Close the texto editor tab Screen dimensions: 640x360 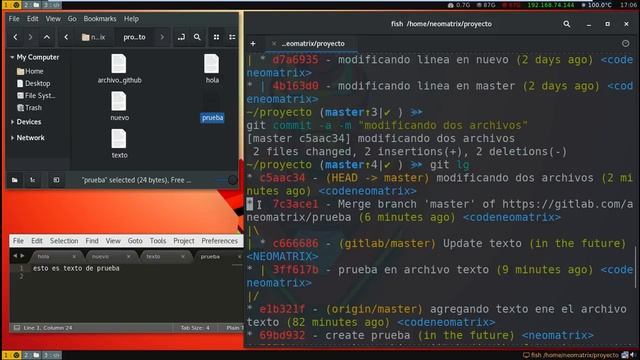point(182,257)
